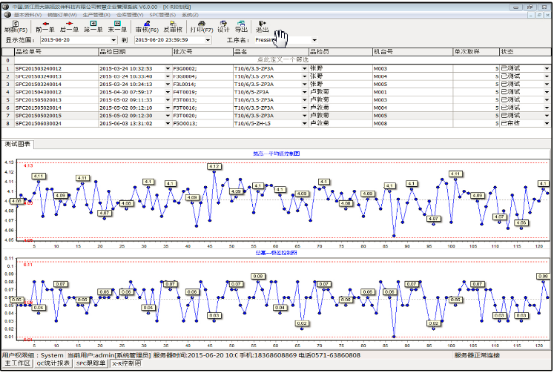Open the 仓库管理(Y) menu

point(130,15)
